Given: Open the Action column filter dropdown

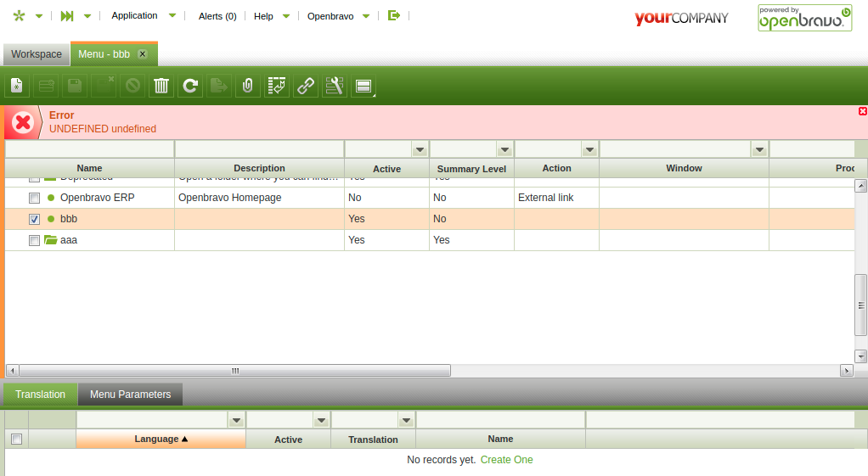Looking at the screenshot, I should (590, 149).
